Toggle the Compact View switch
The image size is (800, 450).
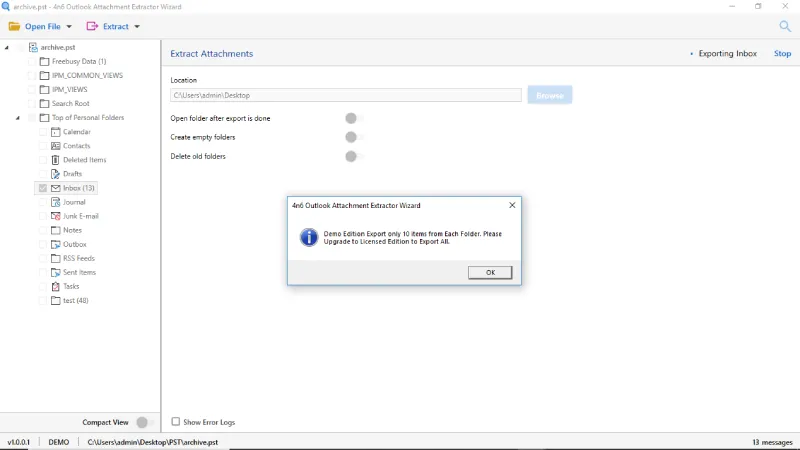point(145,422)
